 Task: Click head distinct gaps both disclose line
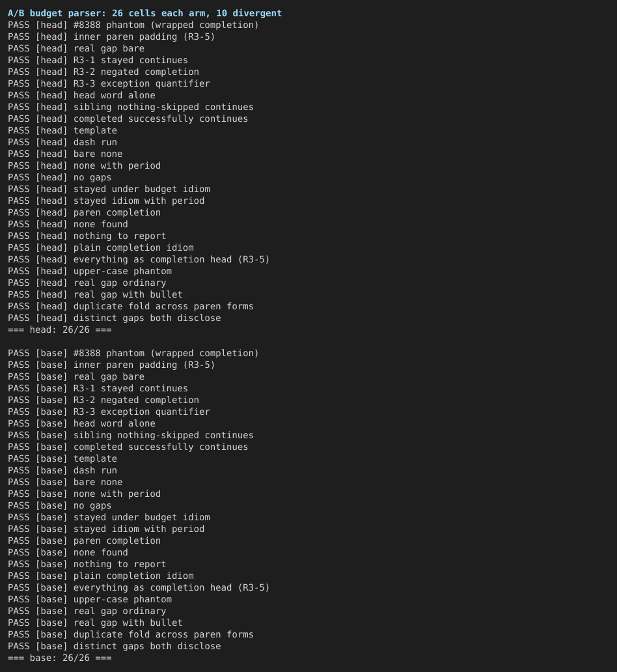115,318
